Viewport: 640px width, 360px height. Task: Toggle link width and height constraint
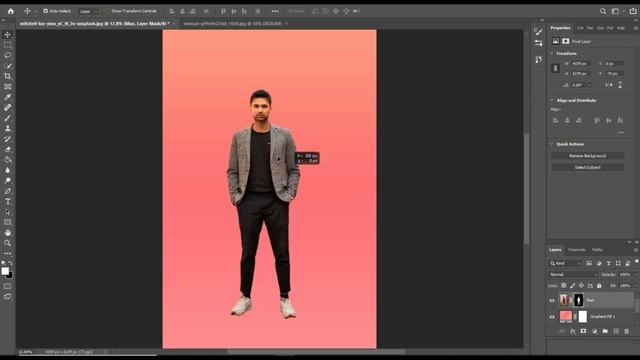point(555,69)
